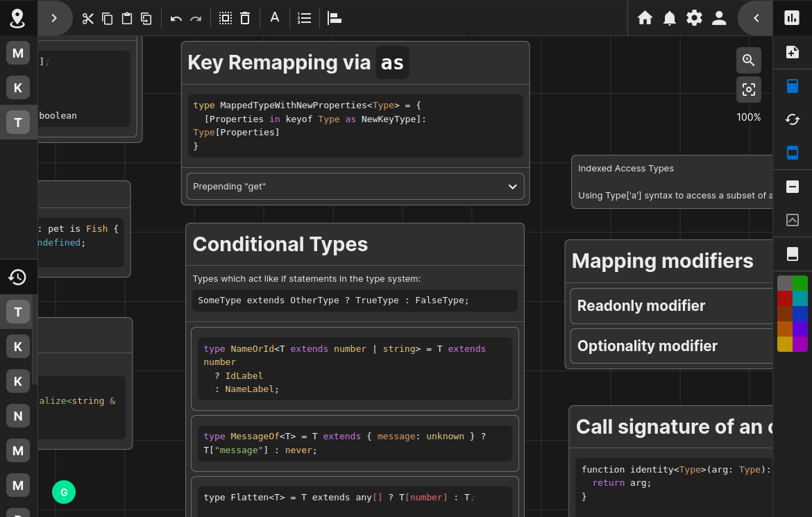The width and height of the screenshot is (812, 517).
Task: Select the blue top-header card style icon
Action: point(793,85)
